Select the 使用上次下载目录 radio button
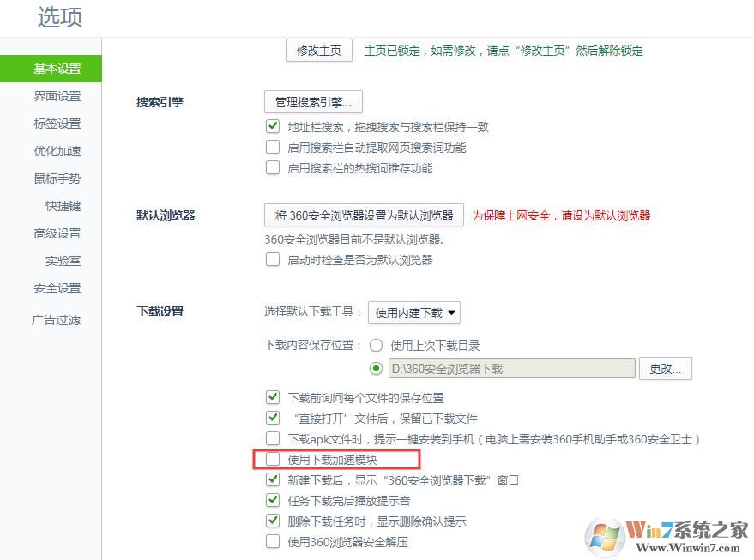This screenshot has width=754, height=560. 376,346
